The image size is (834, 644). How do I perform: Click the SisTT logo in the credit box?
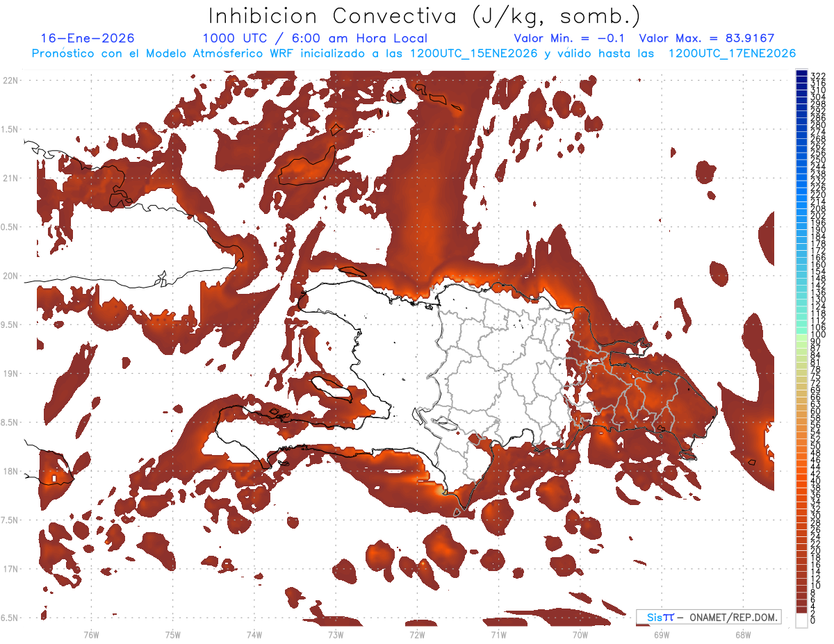660,617
